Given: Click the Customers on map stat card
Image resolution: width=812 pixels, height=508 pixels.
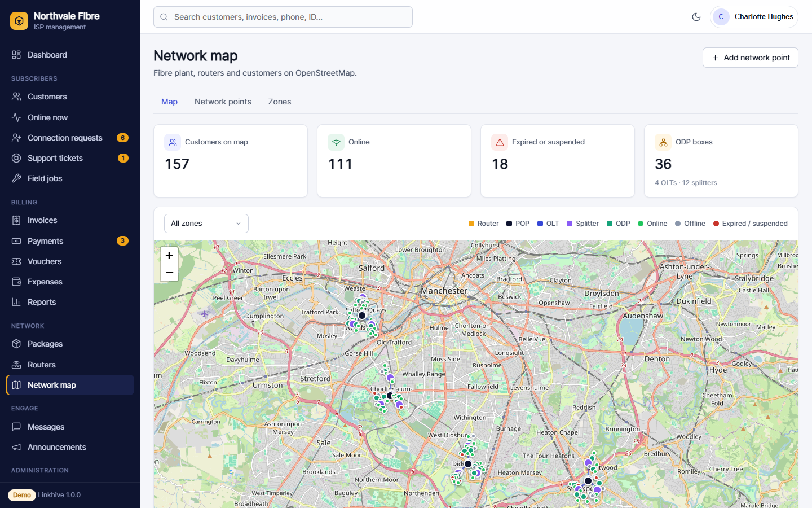Looking at the screenshot, I should coord(231,161).
